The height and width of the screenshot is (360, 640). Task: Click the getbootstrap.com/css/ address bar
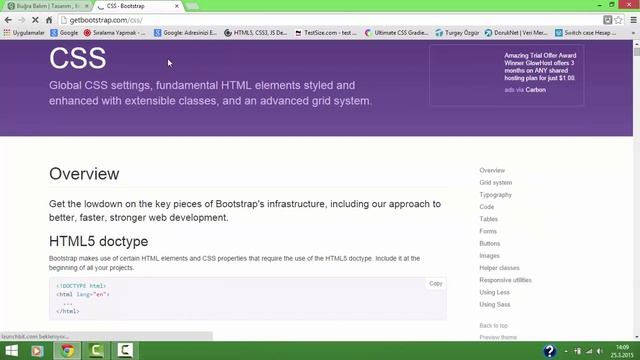pos(331,20)
